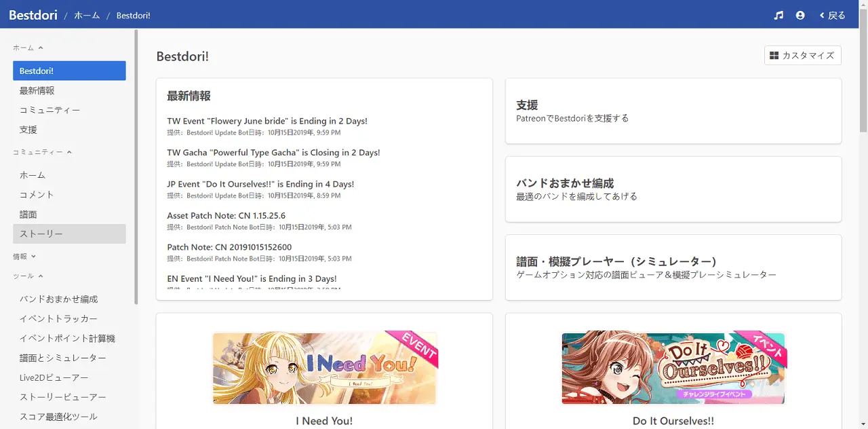Click the Bestdori logo in header
The width and height of the screenshot is (868, 429).
click(33, 15)
